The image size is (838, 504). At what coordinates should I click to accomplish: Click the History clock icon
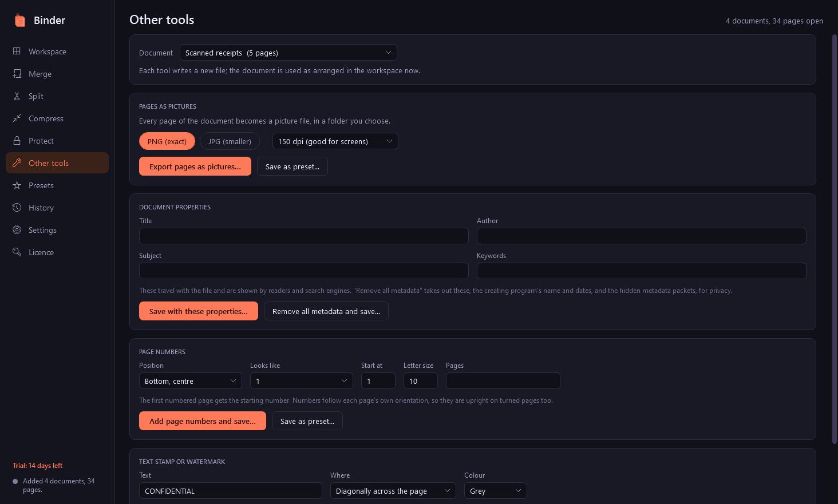click(x=17, y=208)
